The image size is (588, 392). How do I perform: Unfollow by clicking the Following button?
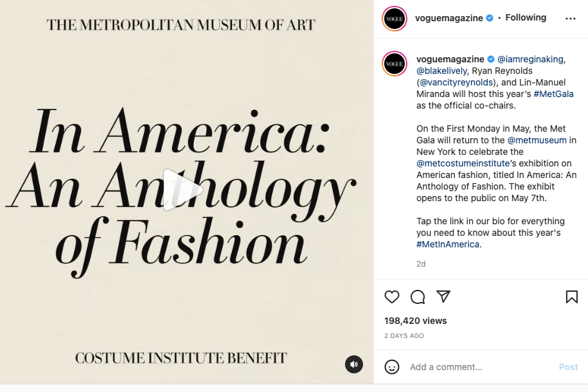click(526, 17)
